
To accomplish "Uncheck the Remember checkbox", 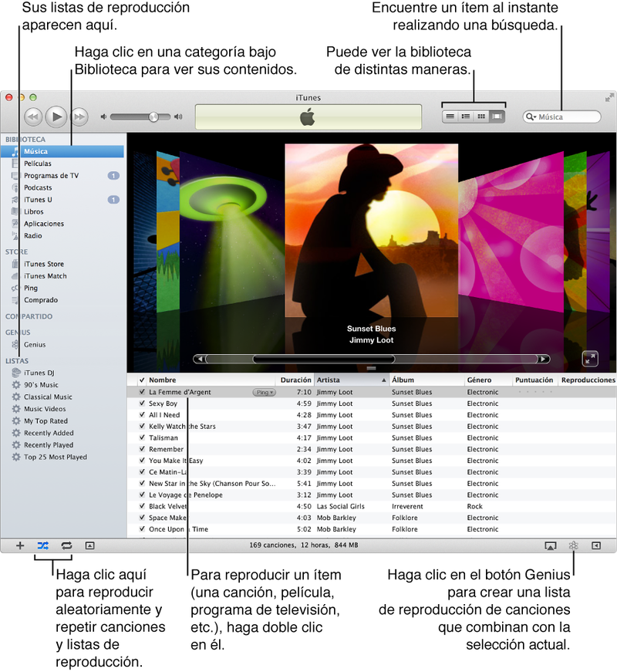I will tap(142, 449).
